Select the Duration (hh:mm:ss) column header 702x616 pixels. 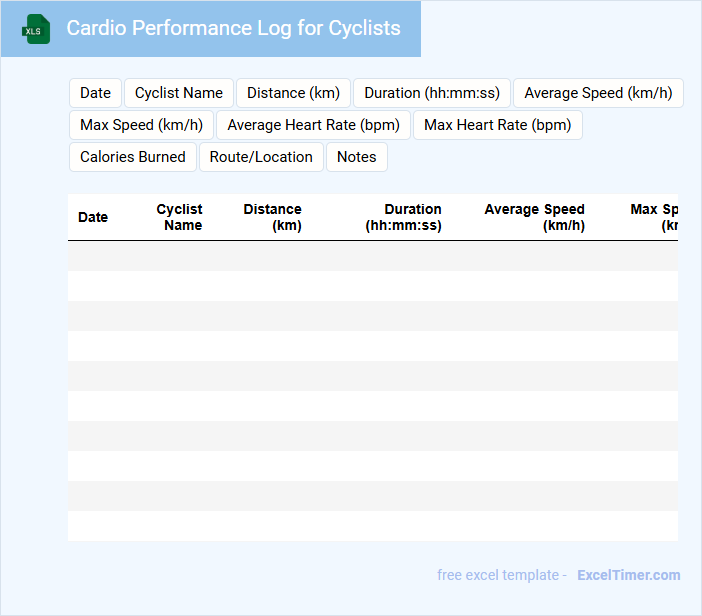[x=403, y=217]
